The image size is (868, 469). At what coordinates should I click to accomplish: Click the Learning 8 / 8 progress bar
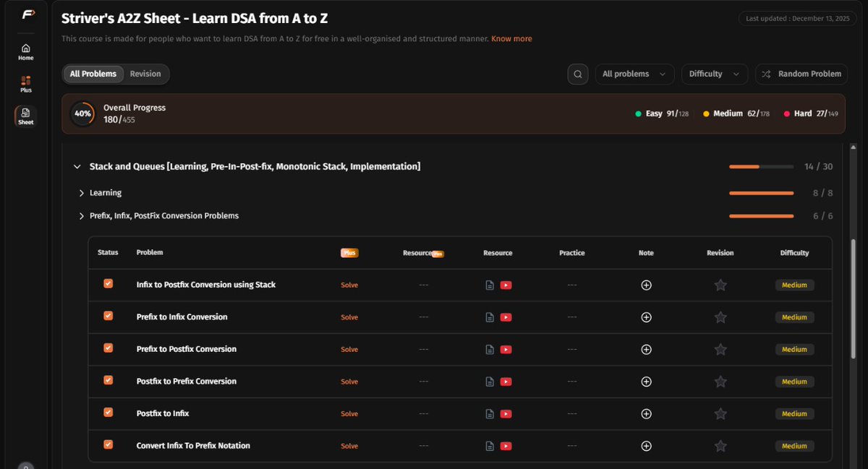point(762,193)
